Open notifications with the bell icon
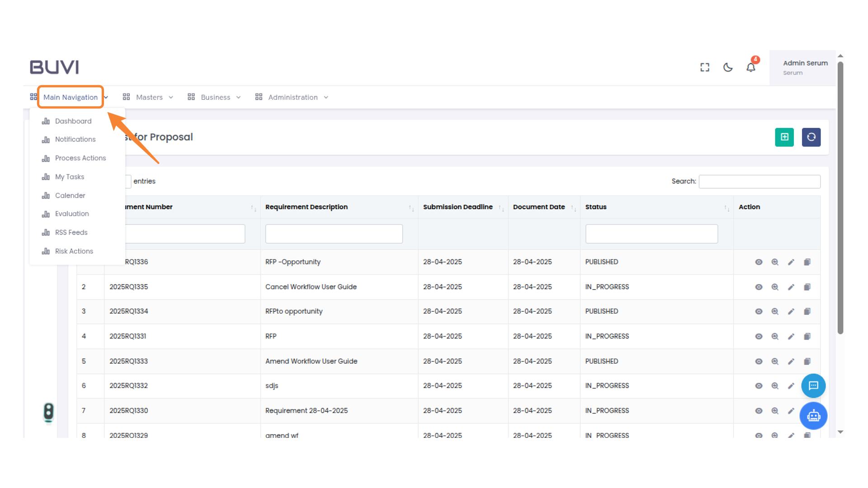The height and width of the screenshot is (488, 868). click(x=751, y=67)
